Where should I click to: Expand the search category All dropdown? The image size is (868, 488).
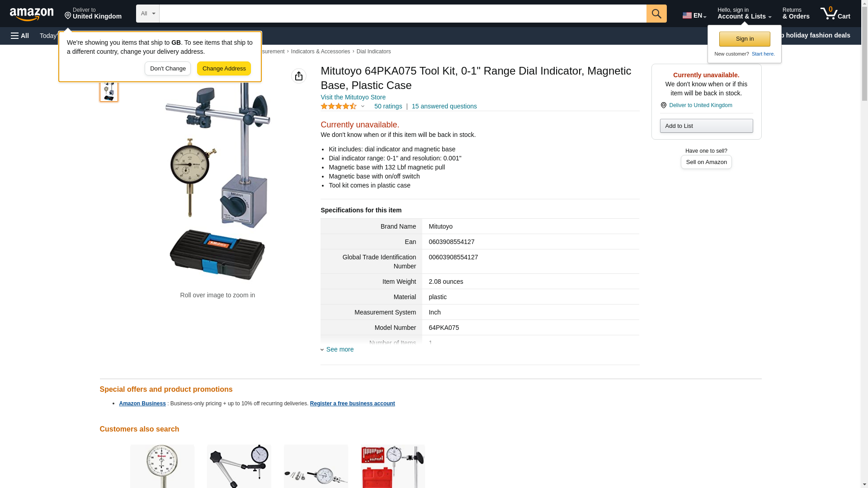point(148,14)
